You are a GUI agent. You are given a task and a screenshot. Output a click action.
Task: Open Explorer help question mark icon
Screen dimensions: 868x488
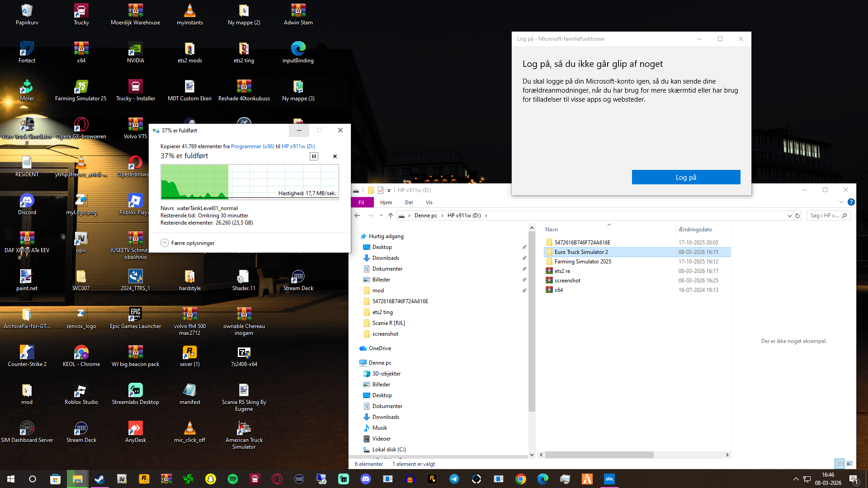[x=851, y=202]
